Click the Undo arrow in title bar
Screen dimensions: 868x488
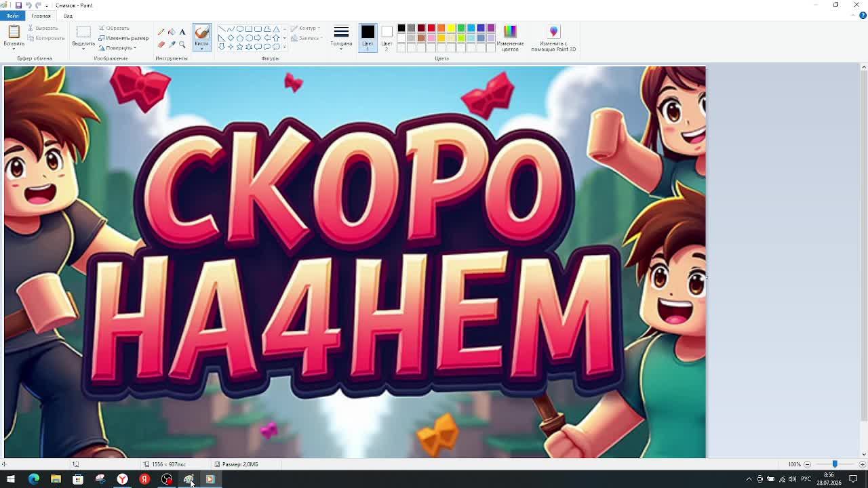tap(28, 5)
